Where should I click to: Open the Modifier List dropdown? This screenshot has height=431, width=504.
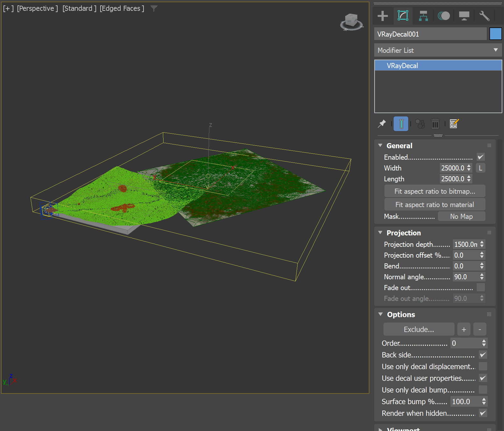(438, 50)
